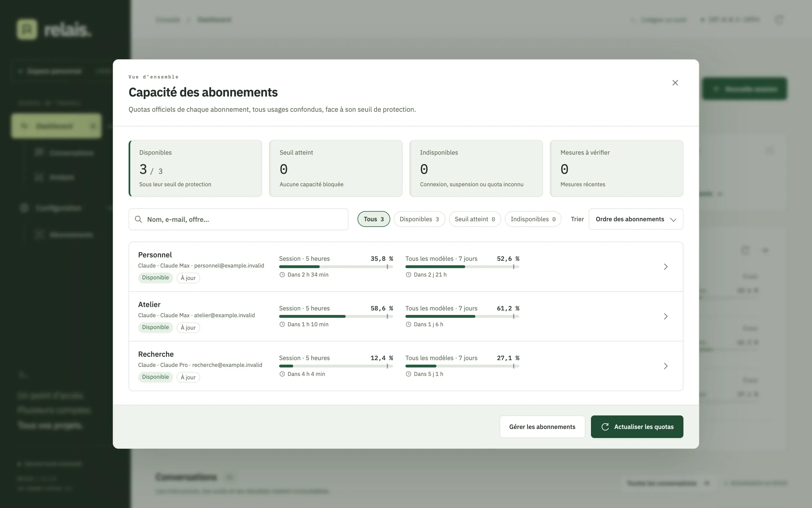
Task: Click the Recherche subscription name
Action: (x=156, y=354)
